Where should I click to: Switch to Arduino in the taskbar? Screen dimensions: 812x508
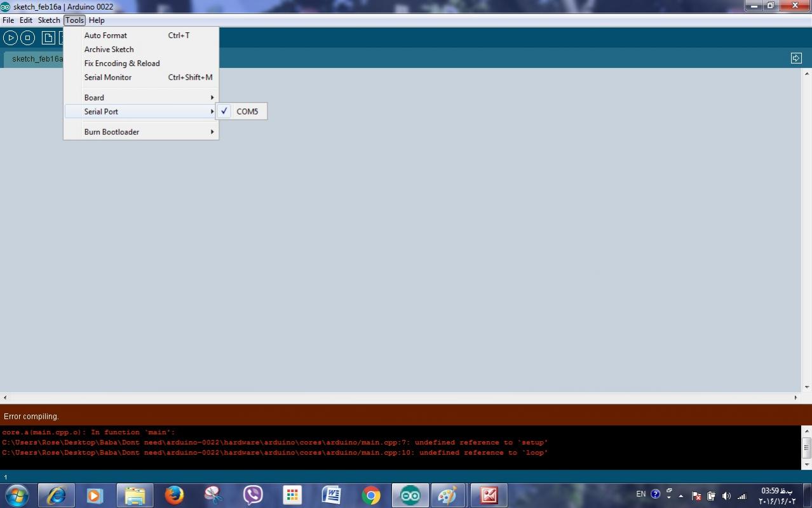pos(410,495)
